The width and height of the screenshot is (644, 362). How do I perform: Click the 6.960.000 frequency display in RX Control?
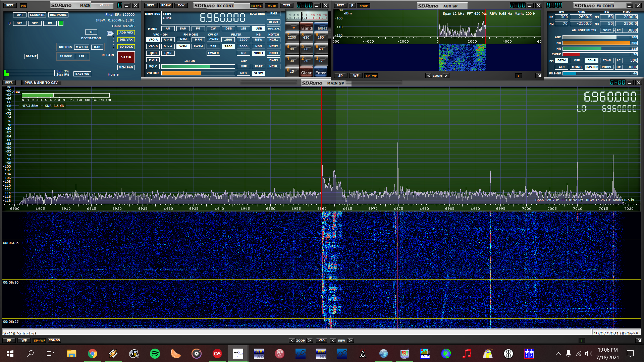222,18
